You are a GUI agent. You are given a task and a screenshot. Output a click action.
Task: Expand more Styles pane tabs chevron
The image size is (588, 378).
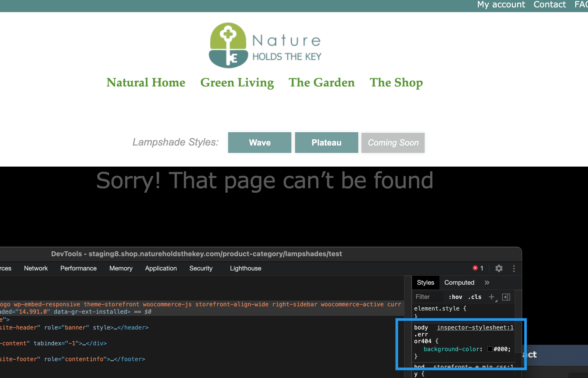tap(487, 283)
